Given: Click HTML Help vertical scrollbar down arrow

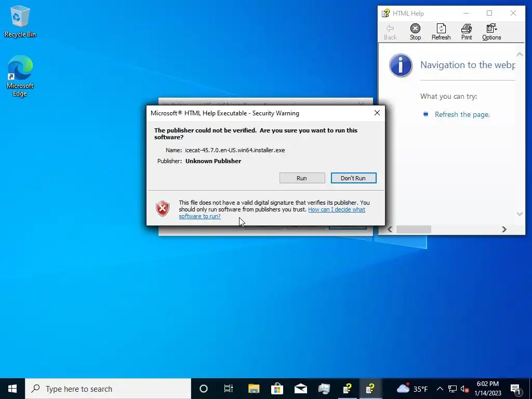Looking at the screenshot, I should pos(520,214).
